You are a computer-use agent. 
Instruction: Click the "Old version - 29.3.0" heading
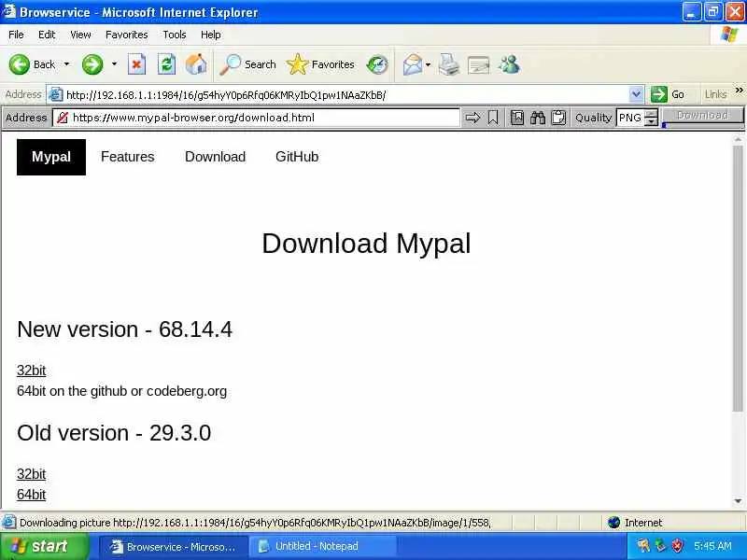click(x=114, y=433)
